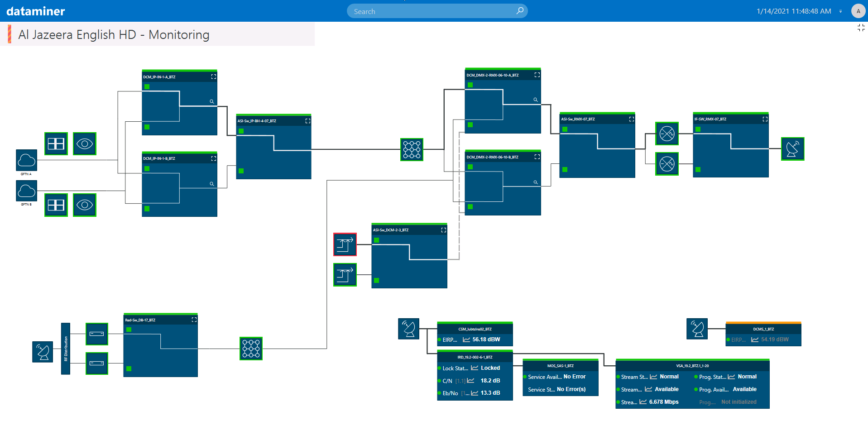Image resolution: width=868 pixels, height=435 pixels.
Task: Click the 'Locked' status value
Action: (x=490, y=368)
